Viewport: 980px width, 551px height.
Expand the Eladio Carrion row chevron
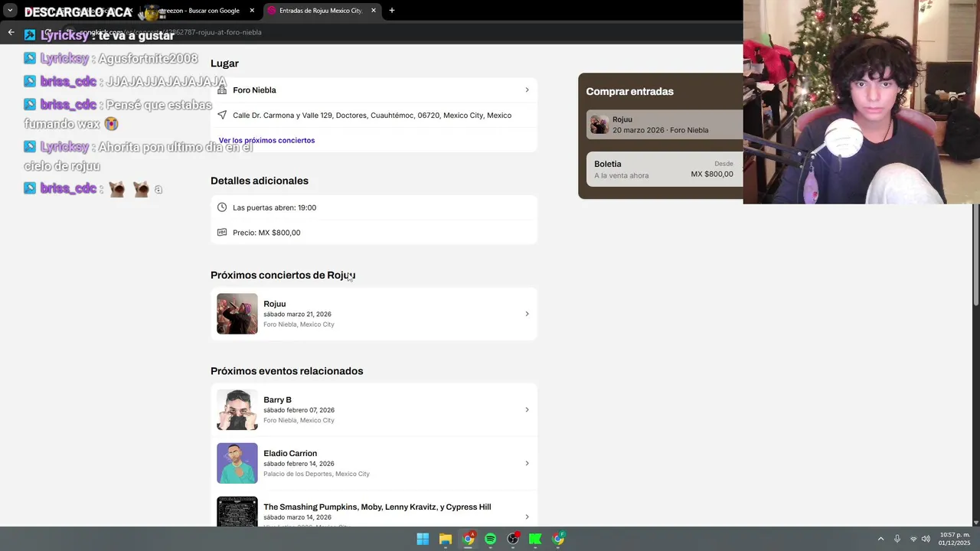click(x=527, y=463)
